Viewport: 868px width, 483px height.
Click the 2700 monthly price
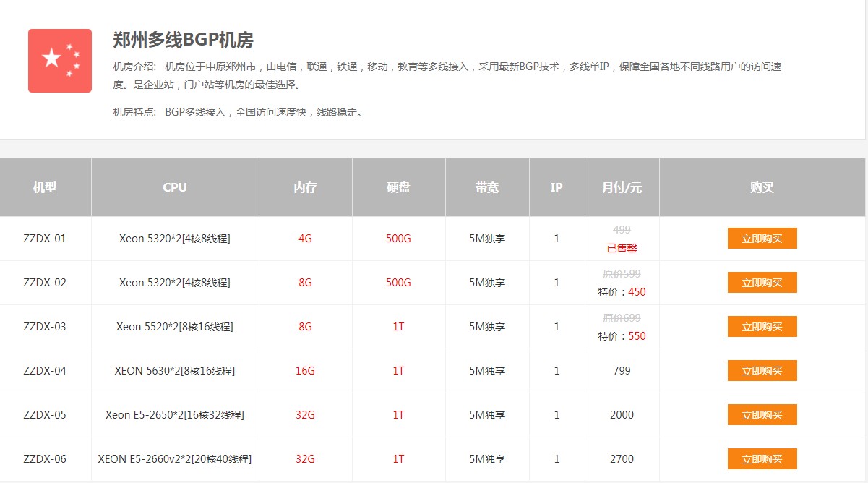click(622, 459)
